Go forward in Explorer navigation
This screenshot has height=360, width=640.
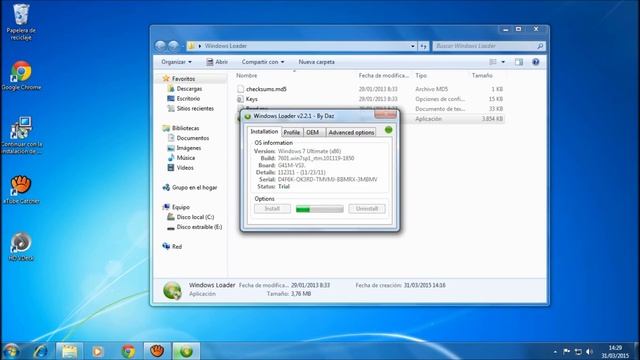click(174, 46)
